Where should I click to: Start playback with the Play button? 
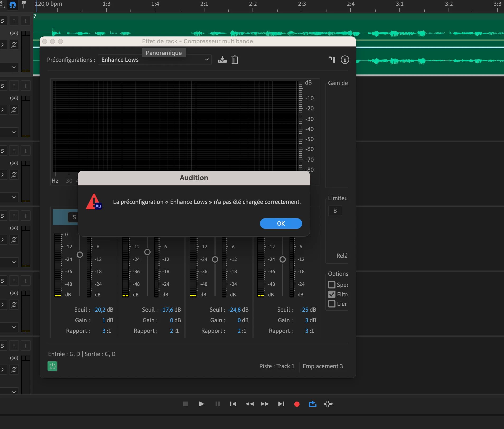tap(201, 404)
